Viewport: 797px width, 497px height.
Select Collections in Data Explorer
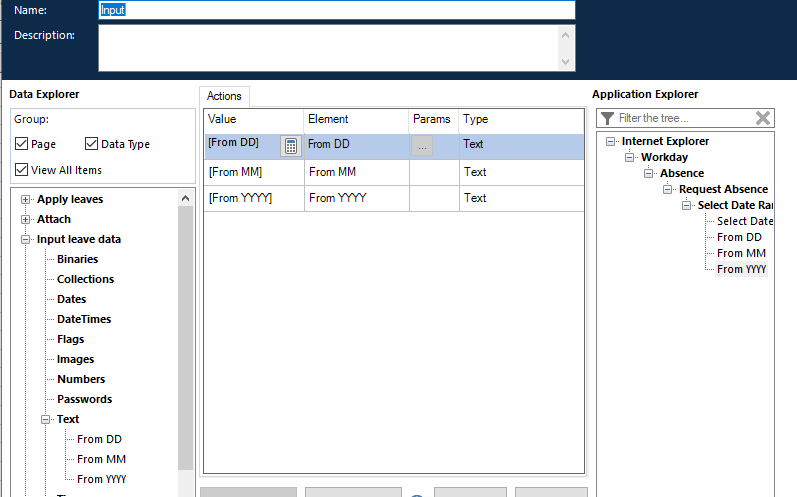tap(85, 279)
